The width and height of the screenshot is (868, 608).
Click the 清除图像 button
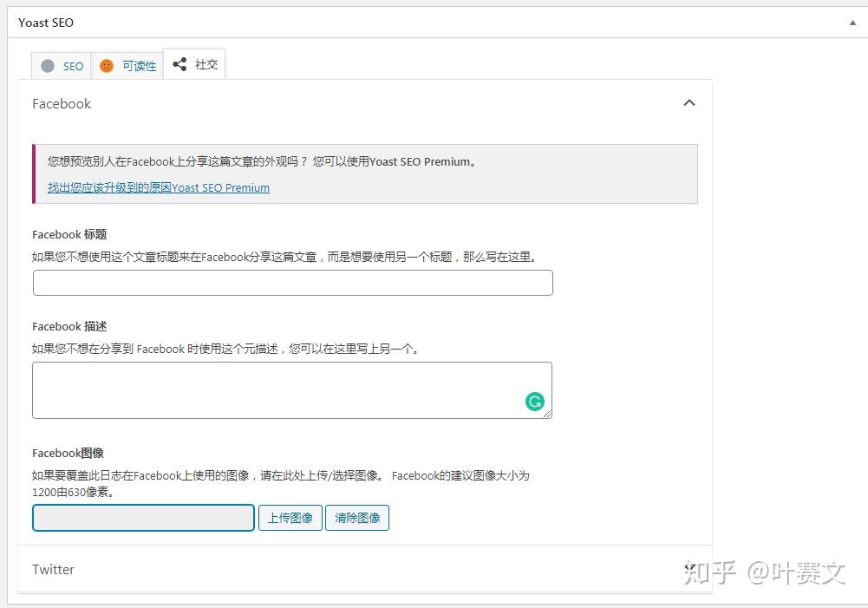point(357,518)
